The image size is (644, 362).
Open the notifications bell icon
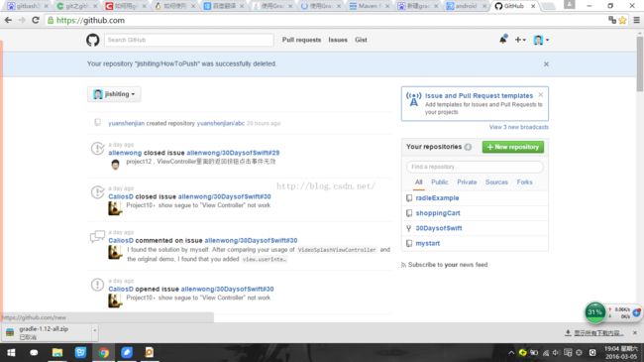pos(502,40)
